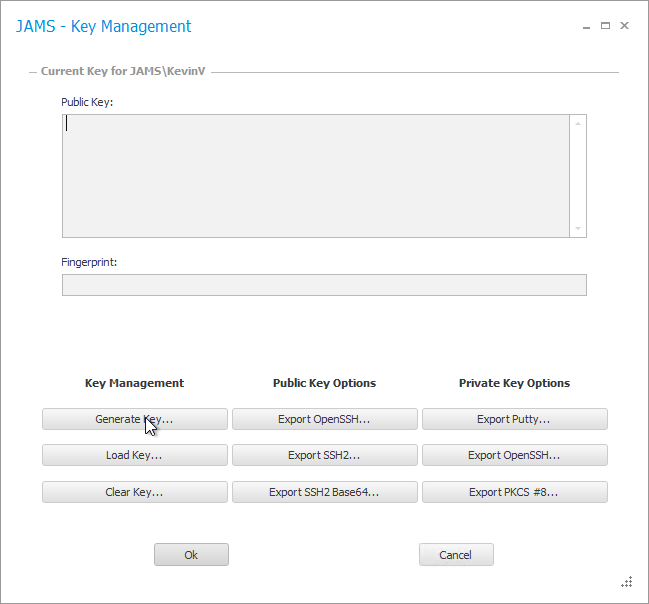The image size is (649, 604).
Task: Select the Clear Key... button
Action: 135,492
